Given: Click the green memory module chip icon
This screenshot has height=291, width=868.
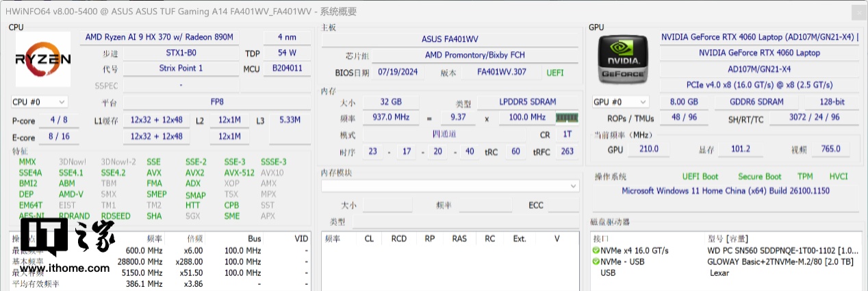Looking at the screenshot, I should click(567, 118).
